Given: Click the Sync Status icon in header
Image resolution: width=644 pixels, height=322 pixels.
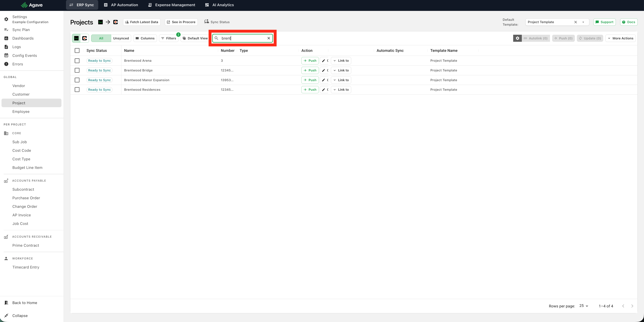Looking at the screenshot, I should click(x=206, y=22).
